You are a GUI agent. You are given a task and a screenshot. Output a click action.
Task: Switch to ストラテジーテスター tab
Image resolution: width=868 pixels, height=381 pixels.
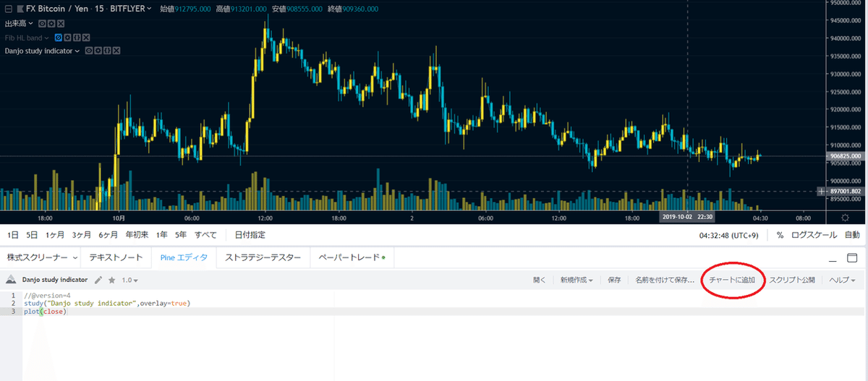click(263, 257)
